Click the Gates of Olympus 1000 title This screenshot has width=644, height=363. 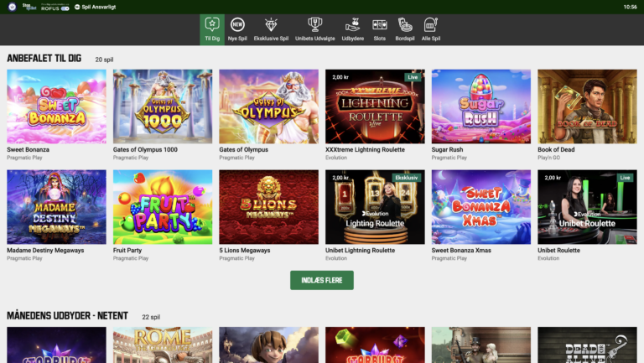click(145, 149)
